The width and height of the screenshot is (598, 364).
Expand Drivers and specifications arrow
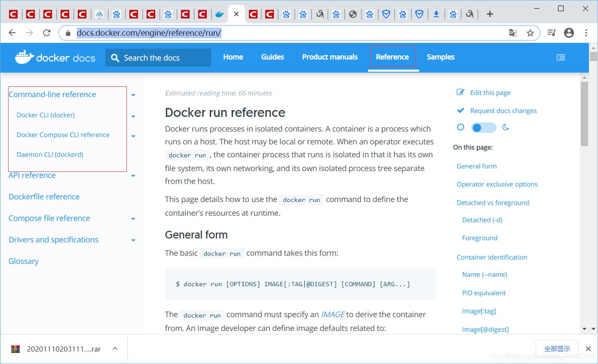pyautogui.click(x=133, y=240)
